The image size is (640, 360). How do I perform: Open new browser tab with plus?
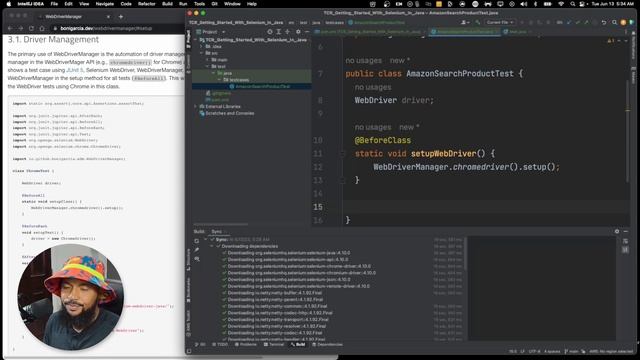121,17
